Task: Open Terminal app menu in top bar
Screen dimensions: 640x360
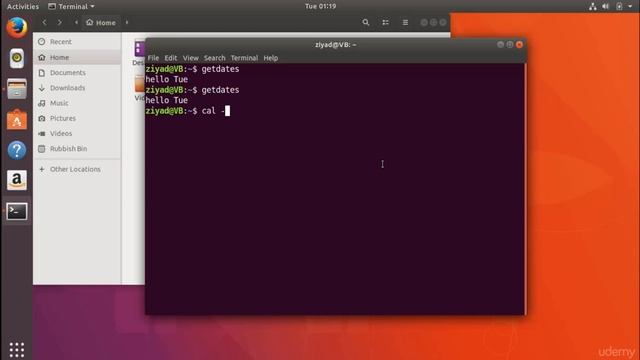Action: pos(72,7)
